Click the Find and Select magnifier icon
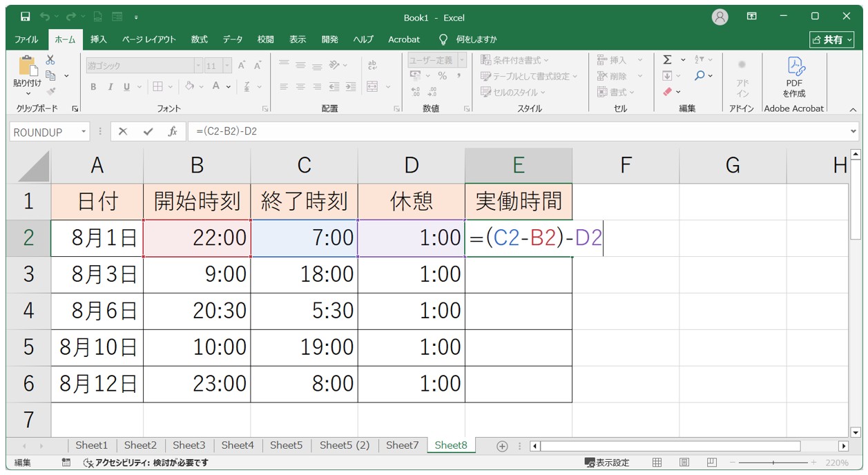The width and height of the screenshot is (868, 475). pyautogui.click(x=700, y=75)
